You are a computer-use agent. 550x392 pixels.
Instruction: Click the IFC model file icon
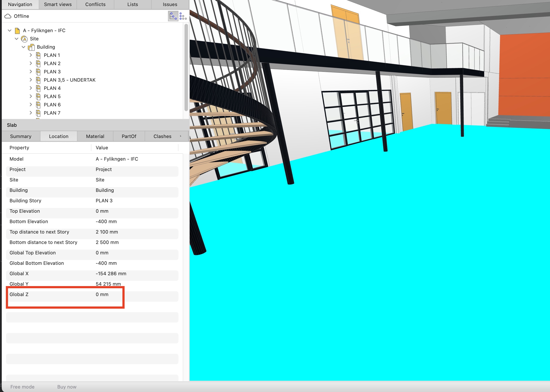pyautogui.click(x=17, y=31)
